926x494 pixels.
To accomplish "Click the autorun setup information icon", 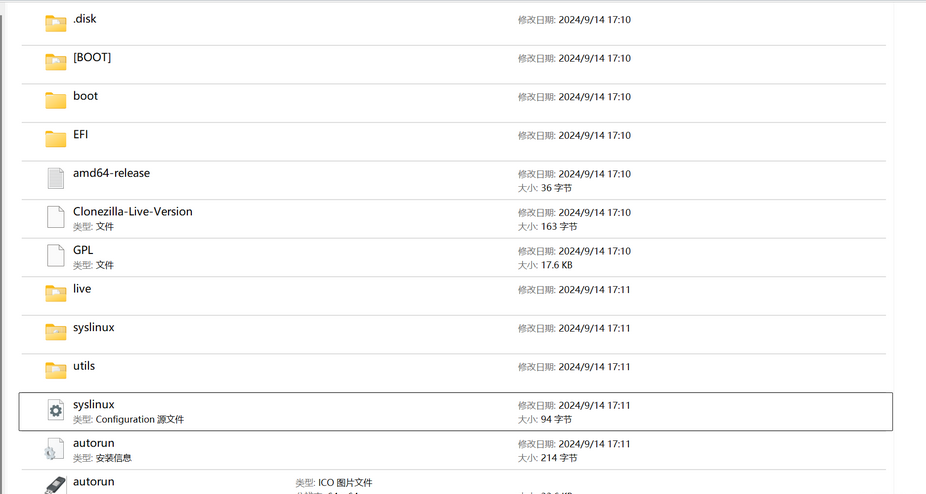I will pyautogui.click(x=54, y=448).
